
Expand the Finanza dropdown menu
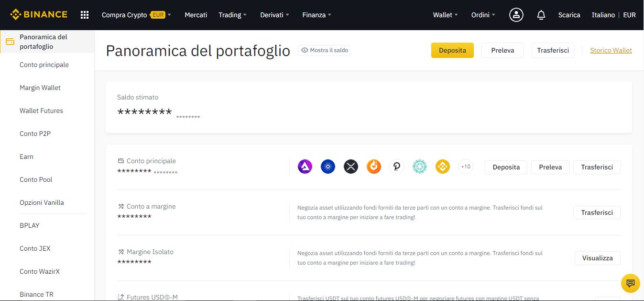(317, 15)
